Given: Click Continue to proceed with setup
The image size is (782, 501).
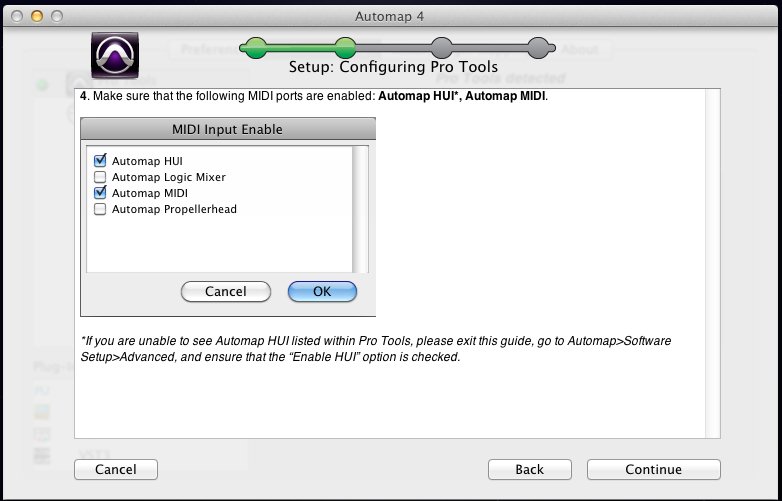Looking at the screenshot, I should click(x=653, y=469).
